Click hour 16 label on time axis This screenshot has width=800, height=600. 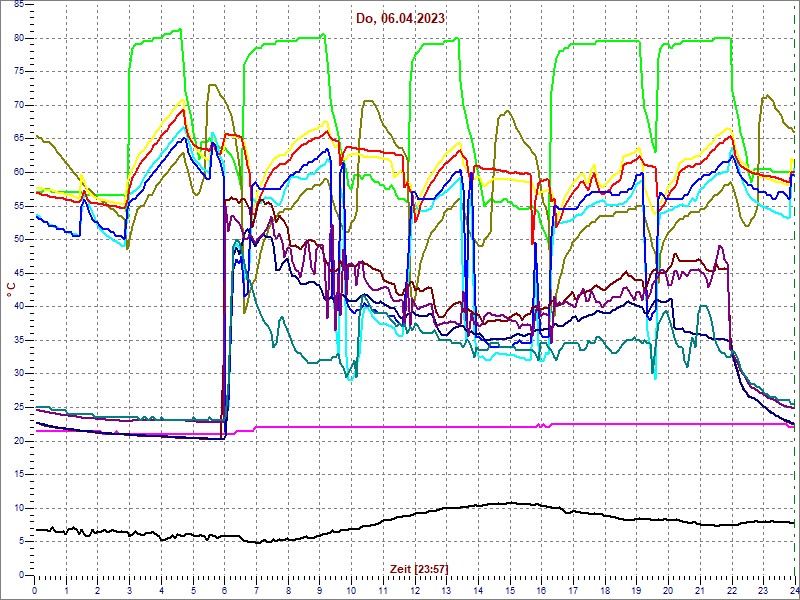pos(541,591)
